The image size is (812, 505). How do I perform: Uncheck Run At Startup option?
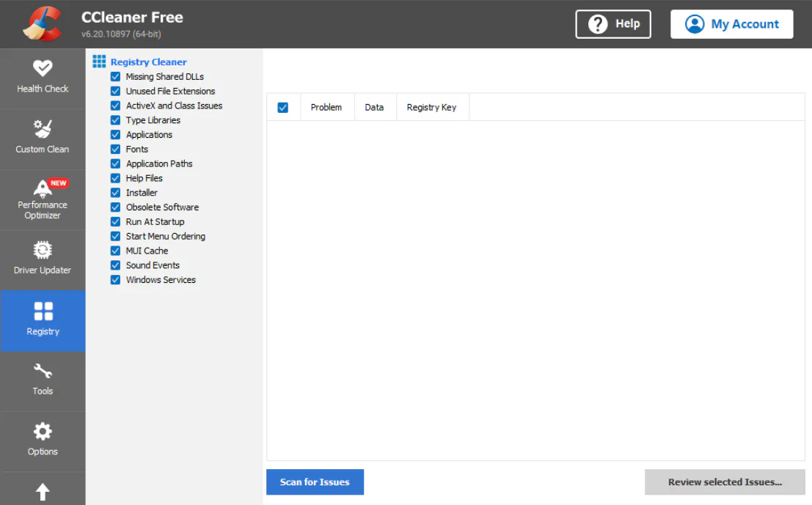click(115, 221)
